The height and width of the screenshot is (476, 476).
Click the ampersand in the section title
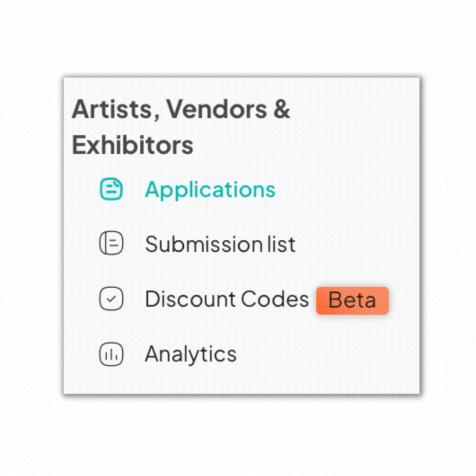click(282, 109)
